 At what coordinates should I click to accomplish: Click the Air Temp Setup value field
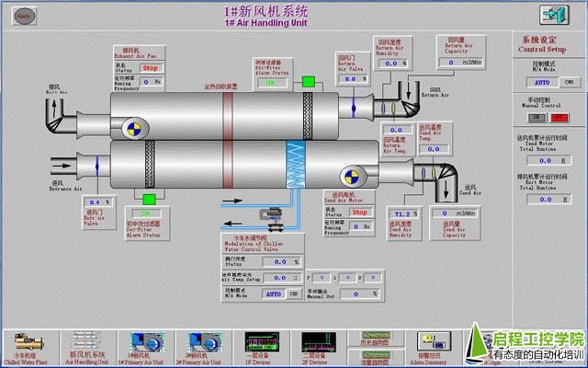(x=277, y=276)
